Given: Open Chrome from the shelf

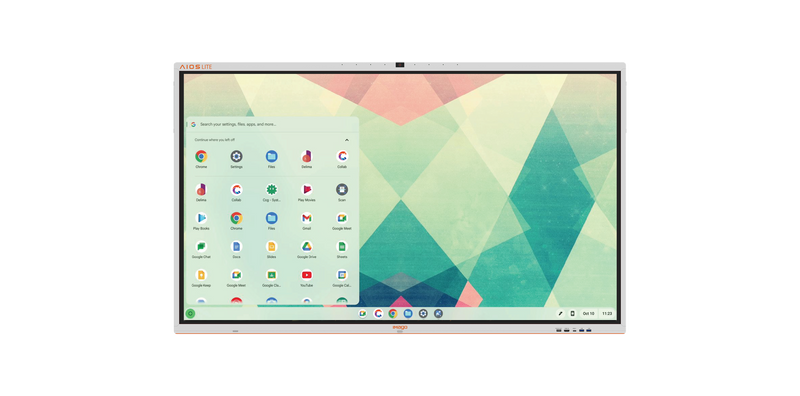Looking at the screenshot, I should (393, 313).
